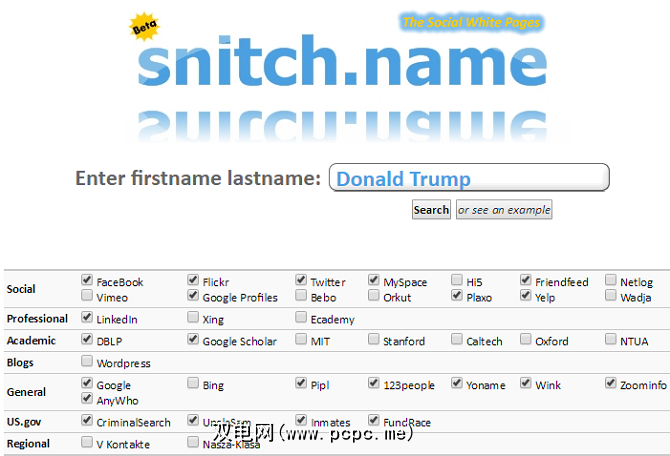Uncheck the FundRace checkbox
Screen dimensions: 670x456
[x=373, y=420]
